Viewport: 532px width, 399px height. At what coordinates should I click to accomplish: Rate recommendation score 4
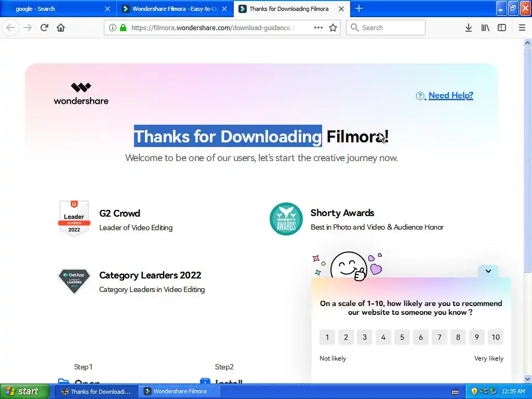point(383,337)
